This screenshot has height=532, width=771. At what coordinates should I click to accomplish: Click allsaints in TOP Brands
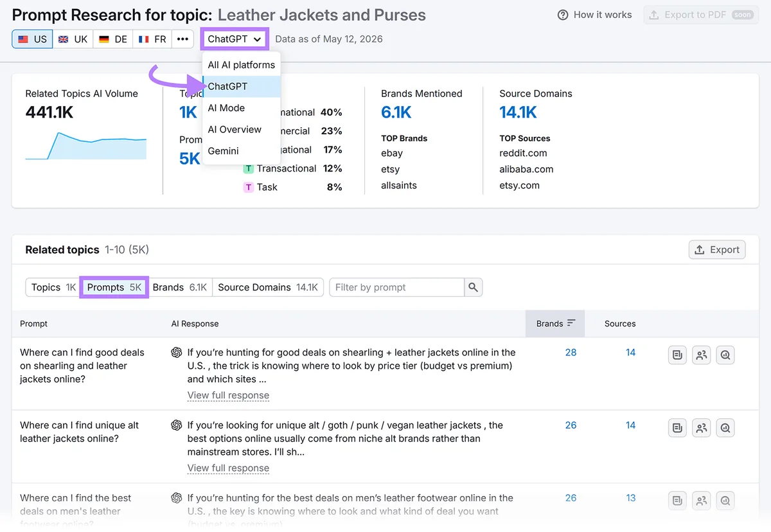coord(399,185)
